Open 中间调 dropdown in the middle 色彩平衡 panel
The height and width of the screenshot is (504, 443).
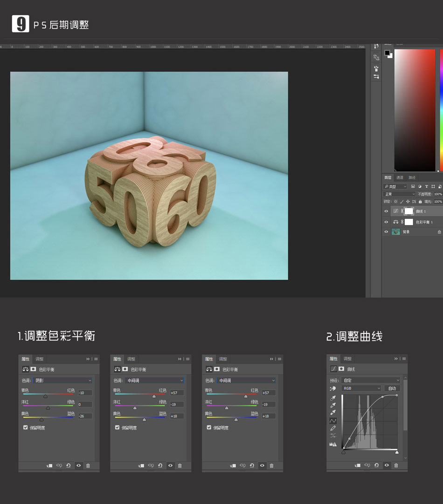click(154, 380)
